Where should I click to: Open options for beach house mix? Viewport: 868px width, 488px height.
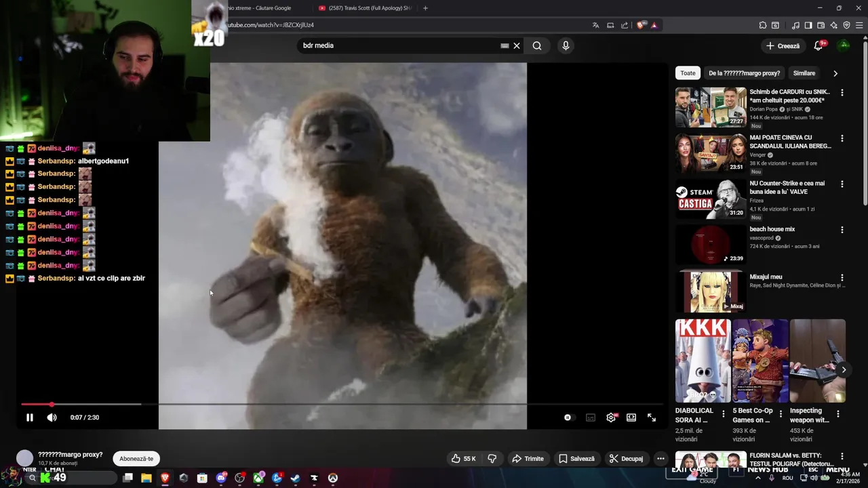(x=842, y=230)
